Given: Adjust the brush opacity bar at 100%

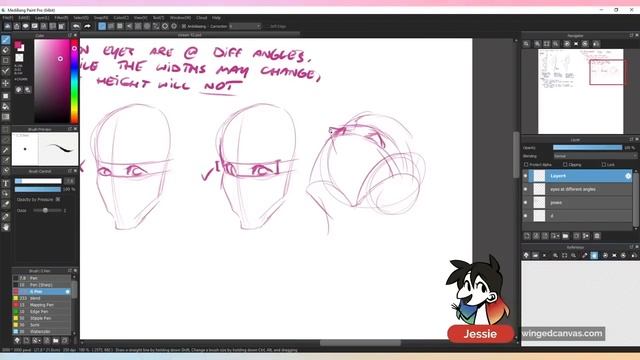Looking at the screenshot, I should 38,189.
